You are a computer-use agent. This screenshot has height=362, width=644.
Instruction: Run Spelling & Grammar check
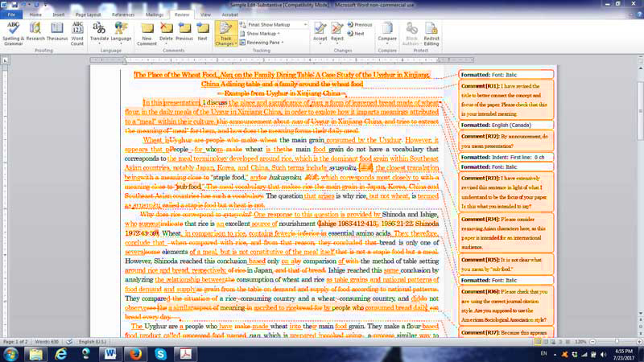click(13, 32)
